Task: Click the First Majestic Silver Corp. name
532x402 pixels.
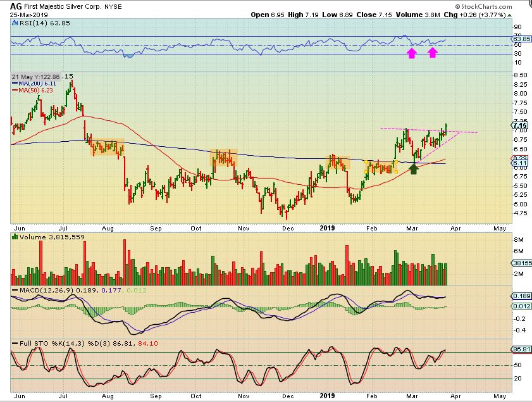Action: (63, 6)
